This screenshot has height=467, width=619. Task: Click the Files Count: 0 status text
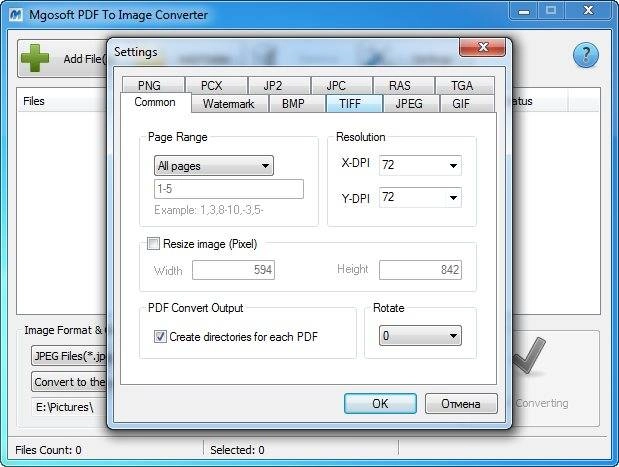(48, 450)
